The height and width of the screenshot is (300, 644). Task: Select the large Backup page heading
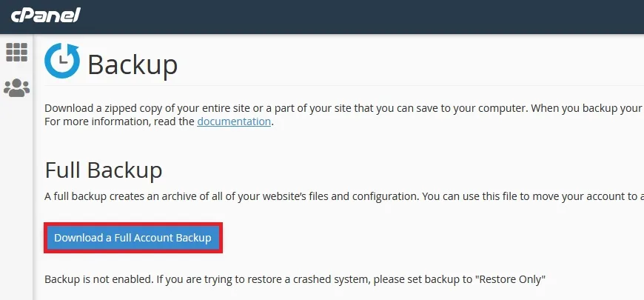click(133, 65)
